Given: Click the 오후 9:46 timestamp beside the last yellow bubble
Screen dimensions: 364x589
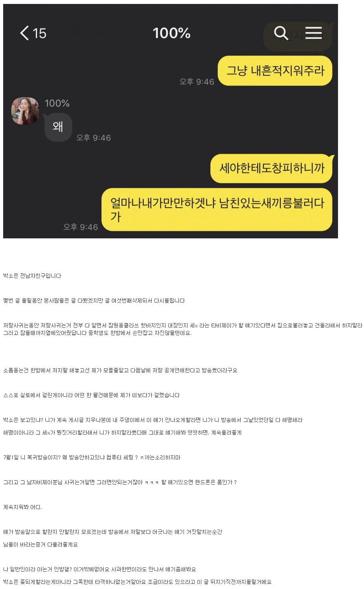Looking at the screenshot, I should [x=80, y=227].
